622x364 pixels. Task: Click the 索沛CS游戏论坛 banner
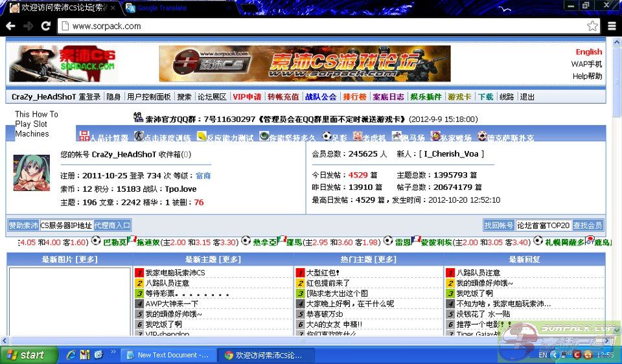(305, 63)
